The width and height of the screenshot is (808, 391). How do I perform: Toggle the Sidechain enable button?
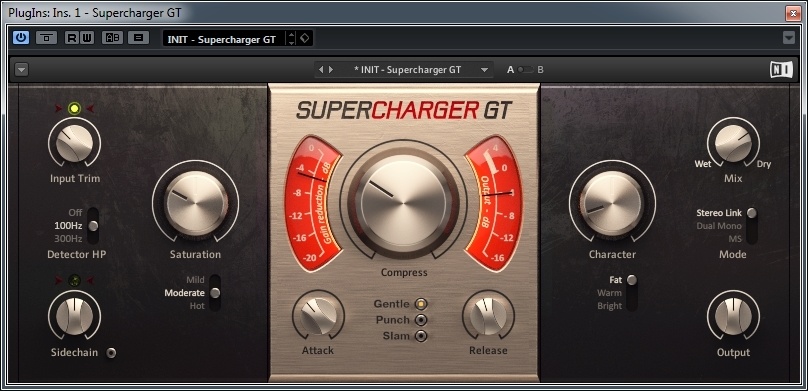click(111, 353)
